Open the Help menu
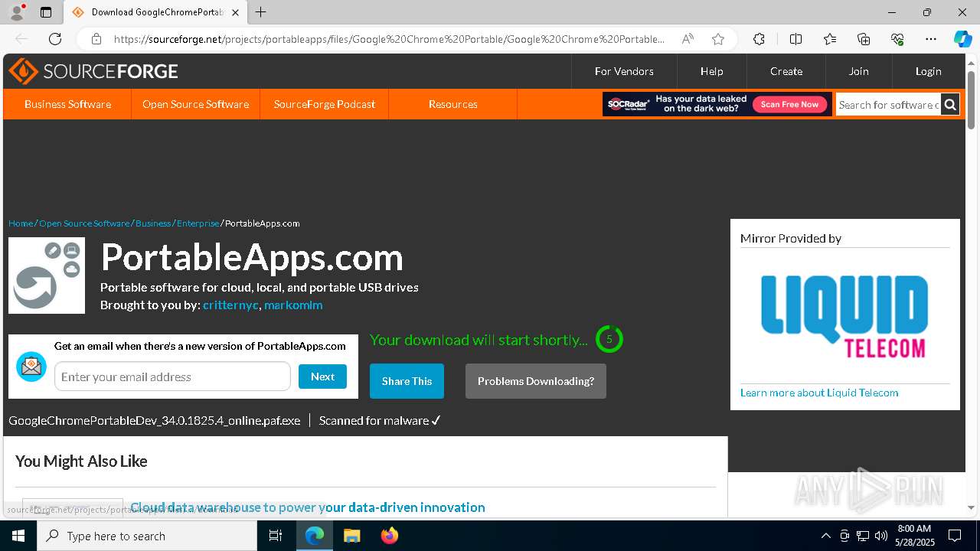980x551 pixels. tap(711, 71)
